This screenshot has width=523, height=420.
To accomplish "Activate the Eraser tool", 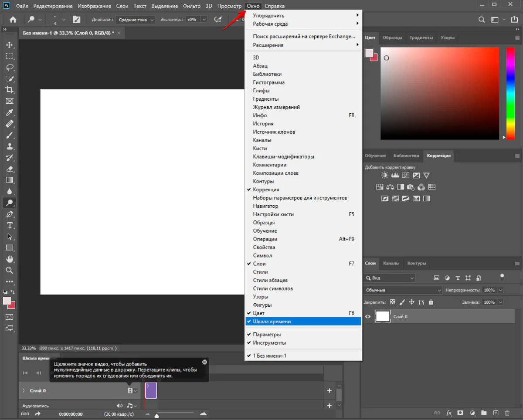I will [x=9, y=169].
